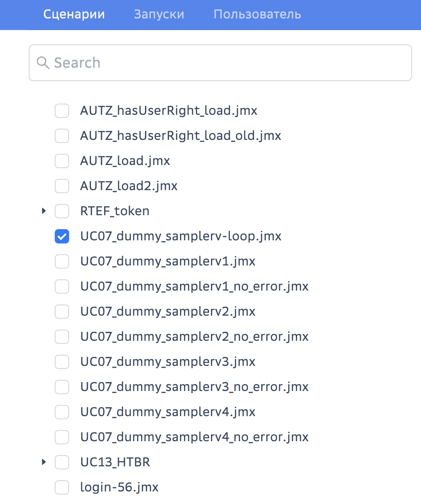Check the UC13_HTBR folder checkbox
This screenshot has height=504, width=421.
62,462
